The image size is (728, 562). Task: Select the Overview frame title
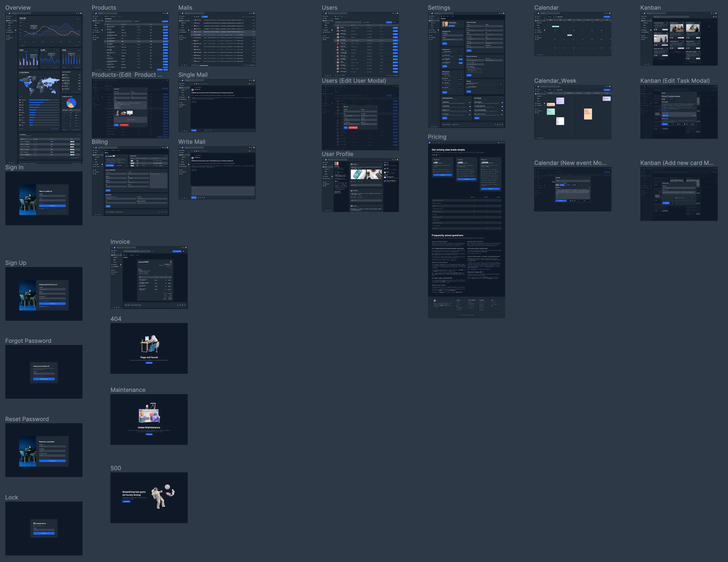tap(18, 8)
